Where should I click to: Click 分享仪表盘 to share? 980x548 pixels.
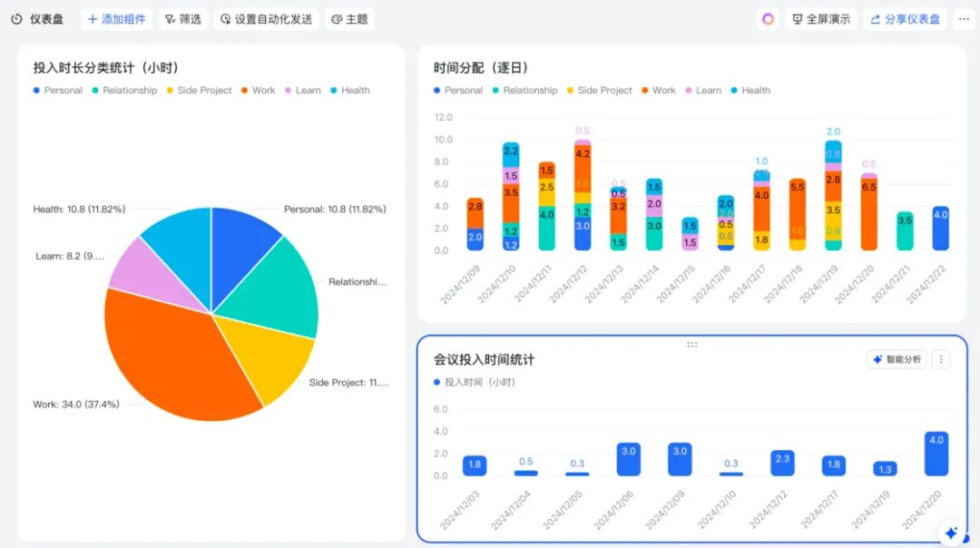905,19
